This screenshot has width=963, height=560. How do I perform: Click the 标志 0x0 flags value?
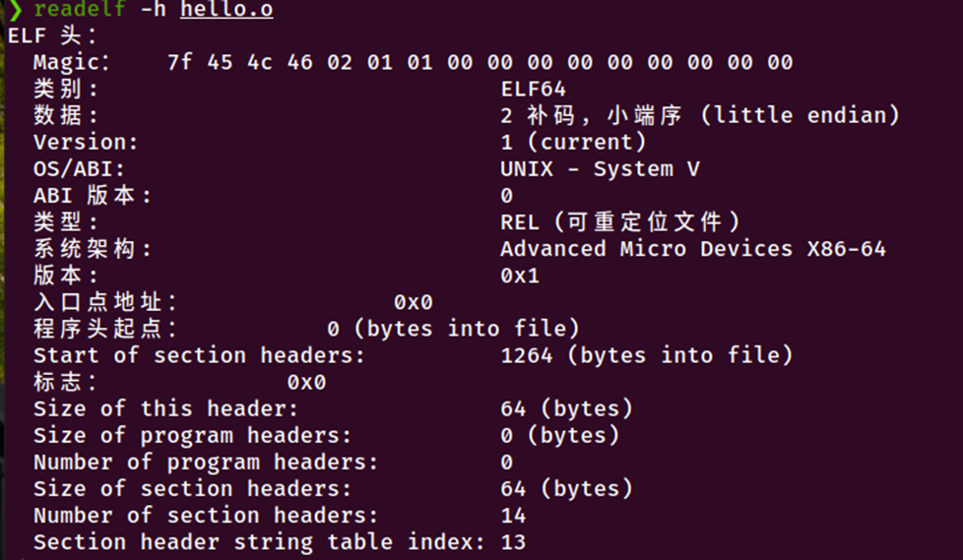[x=306, y=383]
